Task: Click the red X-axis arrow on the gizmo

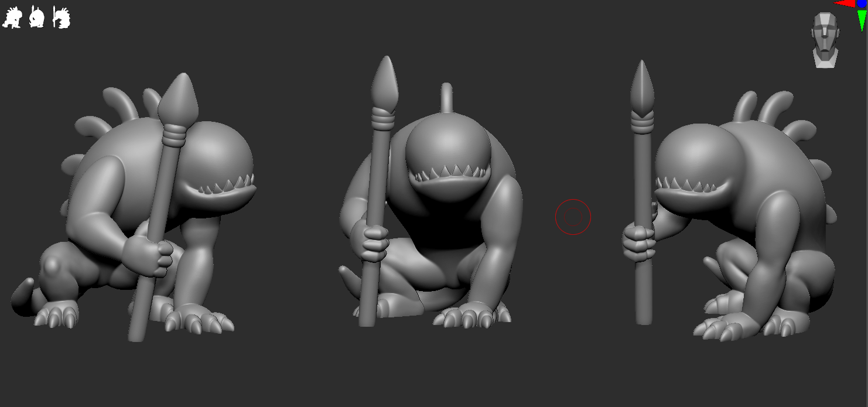Action: coord(845,4)
